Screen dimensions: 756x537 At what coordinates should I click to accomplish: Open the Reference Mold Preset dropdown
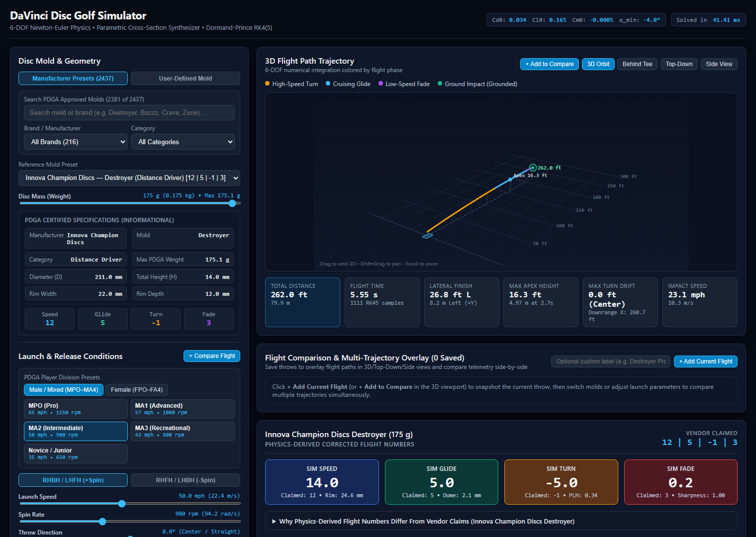[x=129, y=178]
